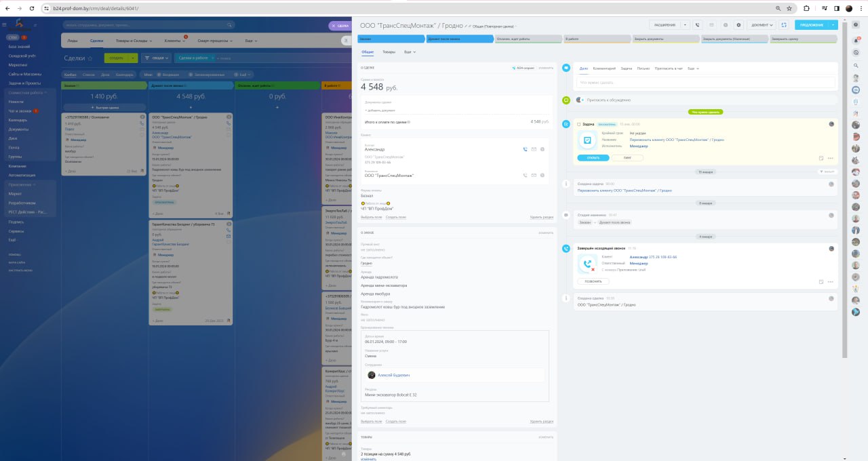
Task: Open deal settings gear icon
Action: tap(738, 24)
